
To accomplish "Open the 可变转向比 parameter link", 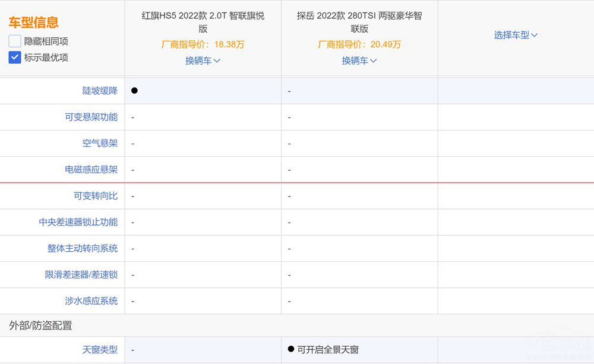I will coord(95,196).
